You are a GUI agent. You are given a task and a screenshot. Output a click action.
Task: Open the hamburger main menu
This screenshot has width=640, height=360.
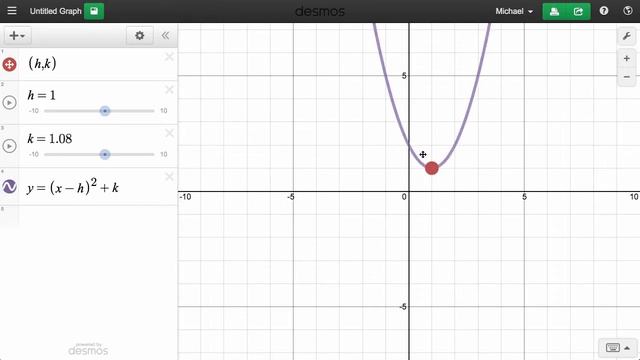point(12,11)
